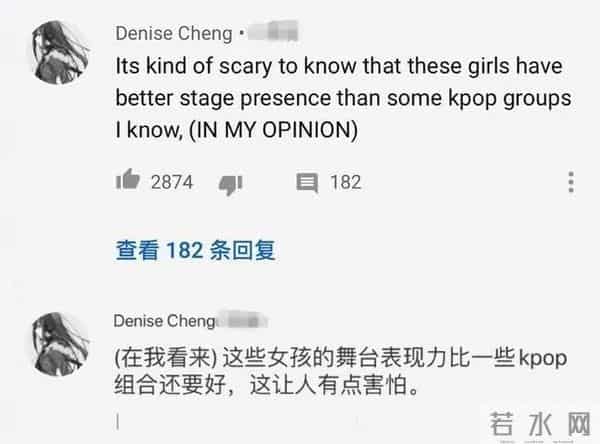Open the three-dot more options menu
The image size is (600, 444).
571,182
